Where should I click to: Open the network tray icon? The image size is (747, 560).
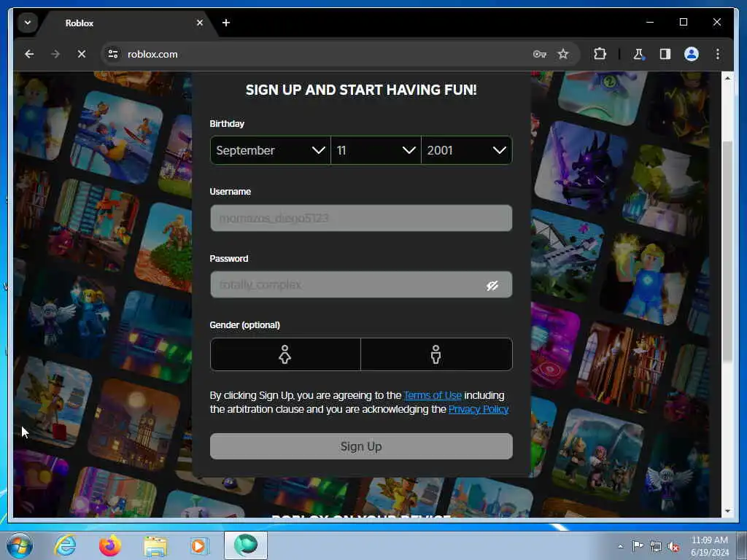click(656, 546)
